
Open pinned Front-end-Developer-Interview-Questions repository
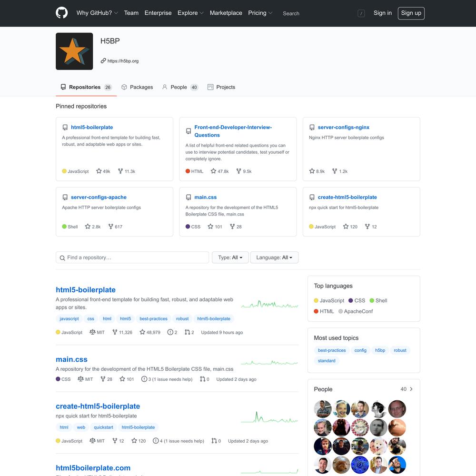point(233,131)
